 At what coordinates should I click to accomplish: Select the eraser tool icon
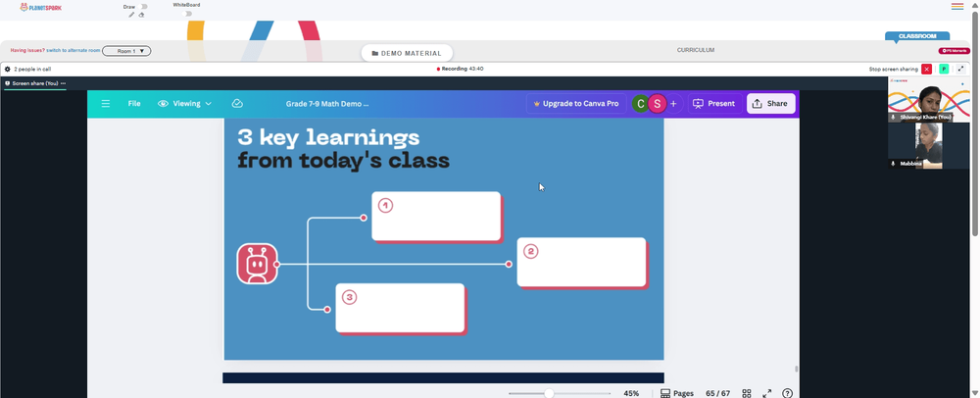[x=141, y=15]
